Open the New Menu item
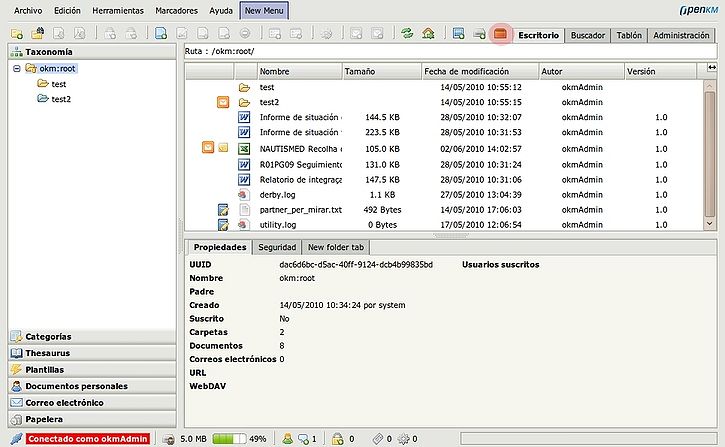This screenshot has height=447, width=725. 264,11
